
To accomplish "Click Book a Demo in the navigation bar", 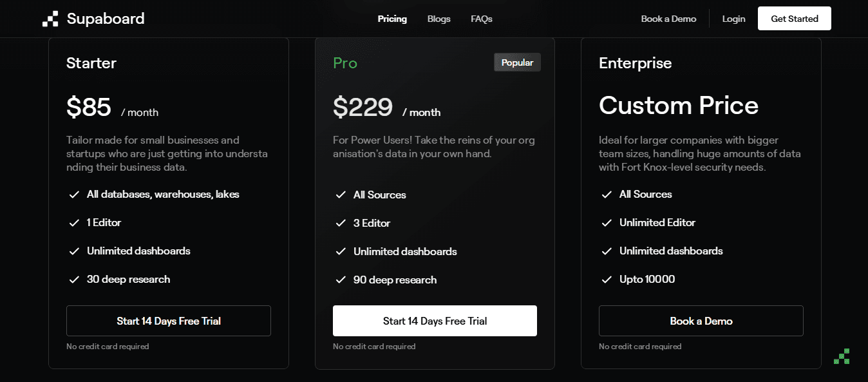I will 668,19.
